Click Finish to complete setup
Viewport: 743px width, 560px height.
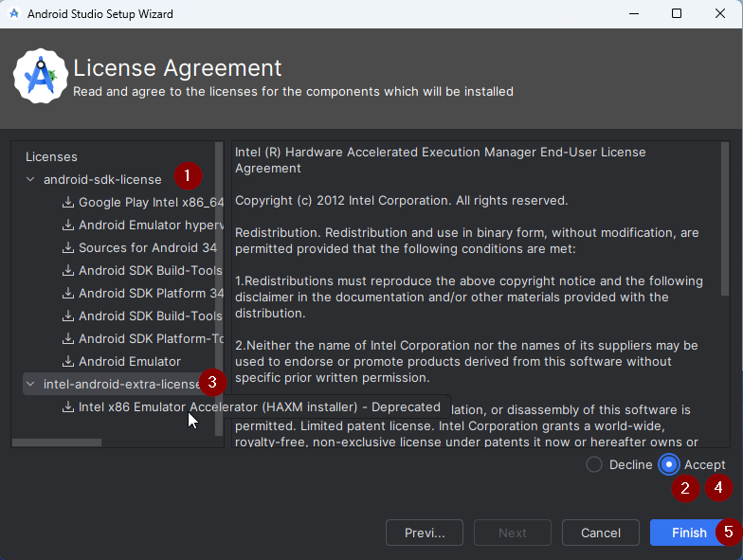[689, 533]
